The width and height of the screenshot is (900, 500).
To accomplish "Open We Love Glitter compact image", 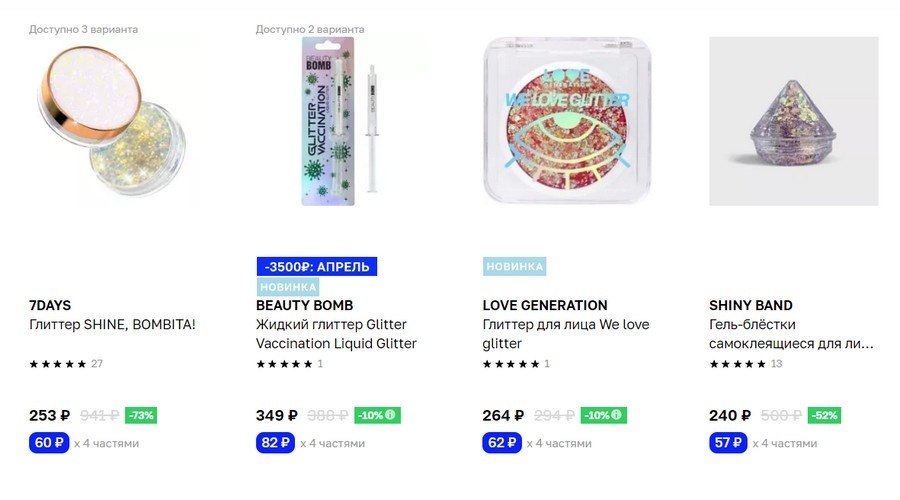I will (x=567, y=121).
